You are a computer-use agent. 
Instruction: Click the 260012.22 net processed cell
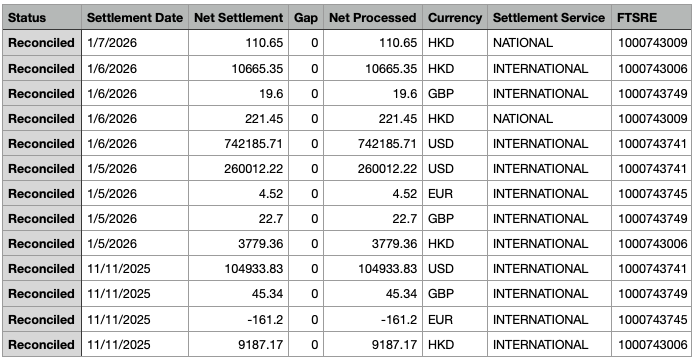coord(373,168)
